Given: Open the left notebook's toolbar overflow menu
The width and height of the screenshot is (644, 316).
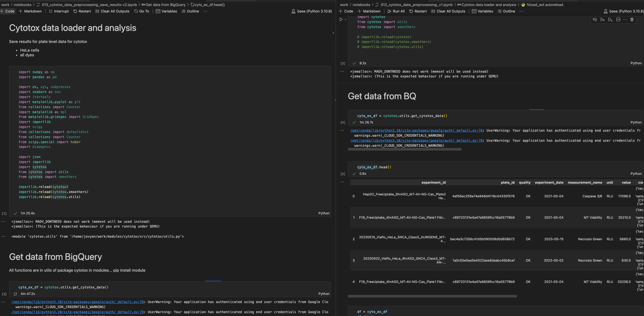Looking at the screenshot, I should click(x=205, y=11).
